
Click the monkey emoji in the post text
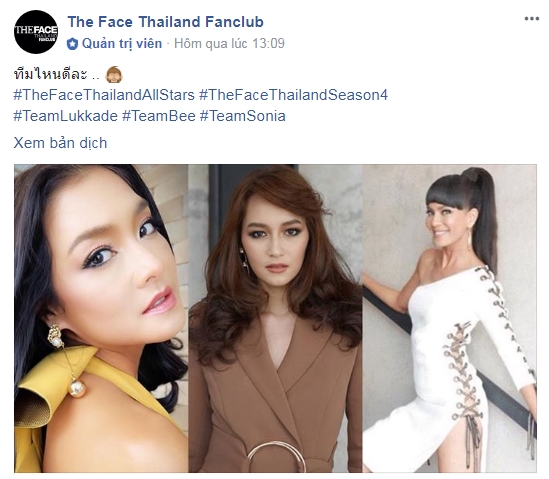114,75
